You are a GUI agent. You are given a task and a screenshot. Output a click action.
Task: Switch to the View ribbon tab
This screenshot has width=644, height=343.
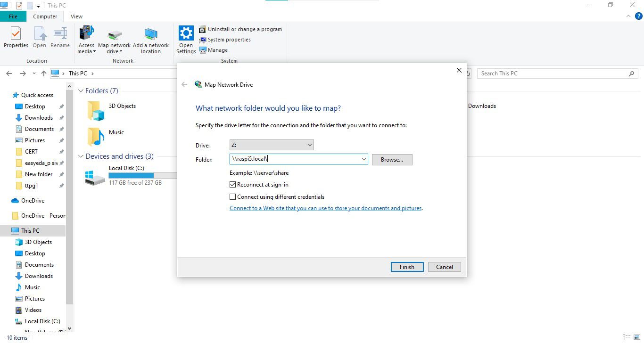[x=76, y=16]
